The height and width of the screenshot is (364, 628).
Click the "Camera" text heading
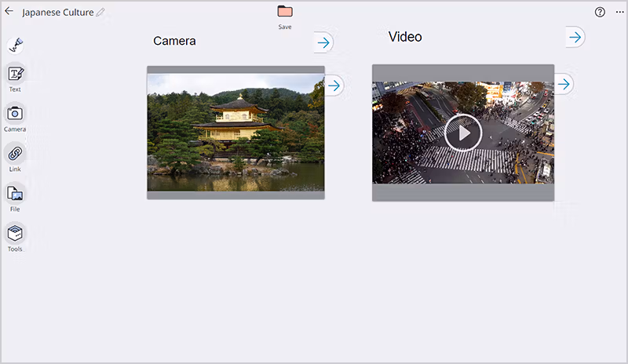click(x=174, y=41)
